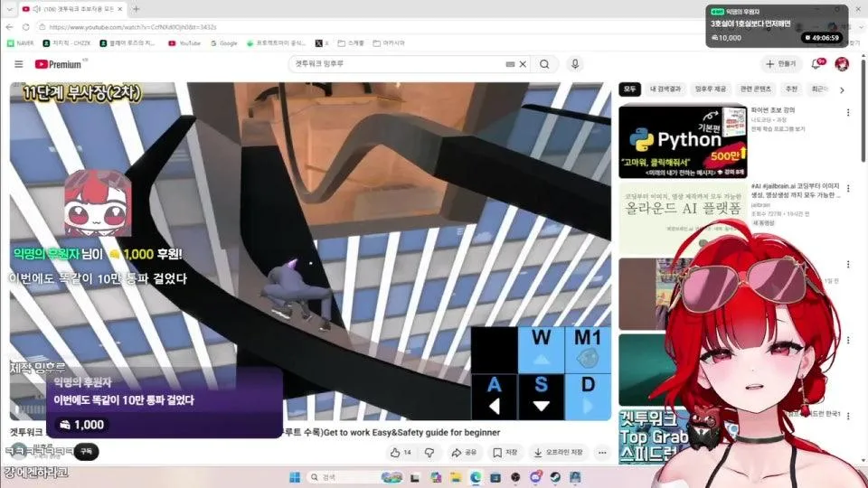868x488 pixels.
Task: Clear the search box with X icon
Action: click(x=523, y=64)
